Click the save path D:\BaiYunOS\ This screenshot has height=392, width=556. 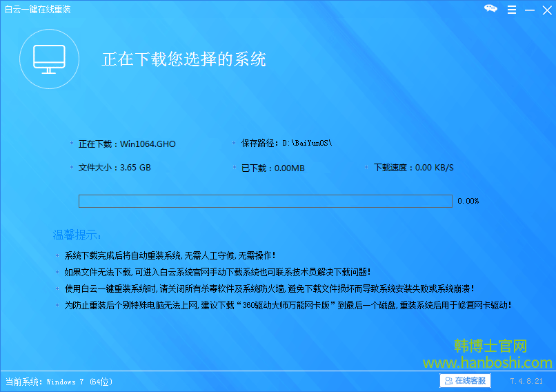coord(286,144)
